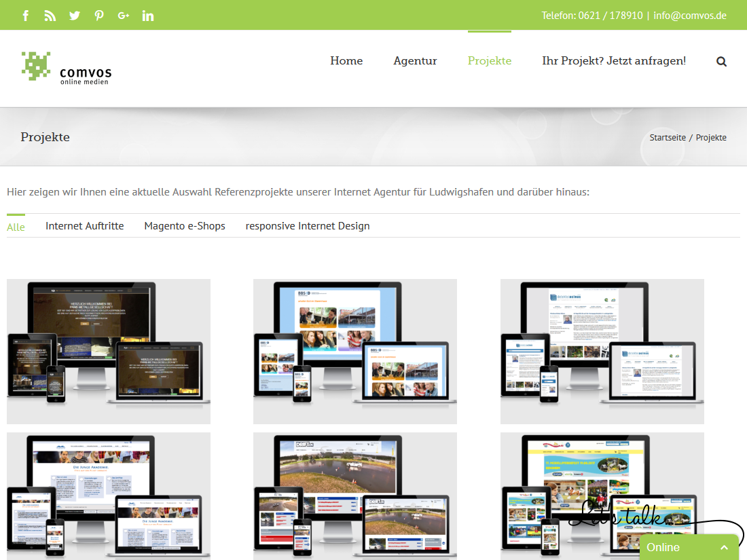Follow the Startseite breadcrumb link
Screen dimensions: 747x560
pyautogui.click(x=668, y=137)
